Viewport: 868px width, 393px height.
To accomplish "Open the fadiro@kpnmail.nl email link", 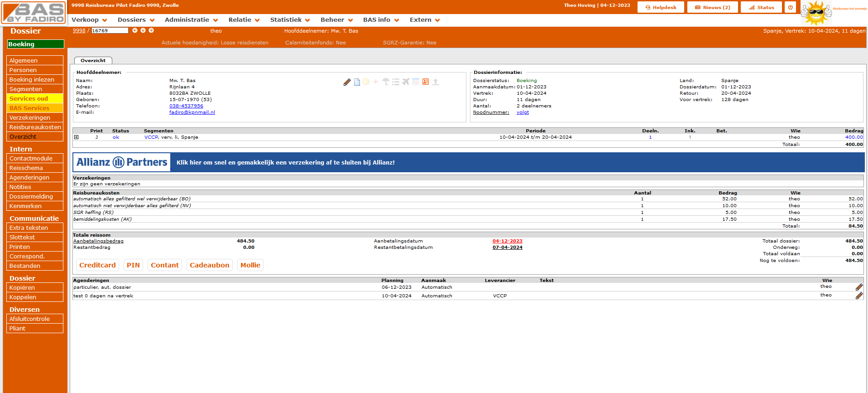I will coord(192,112).
